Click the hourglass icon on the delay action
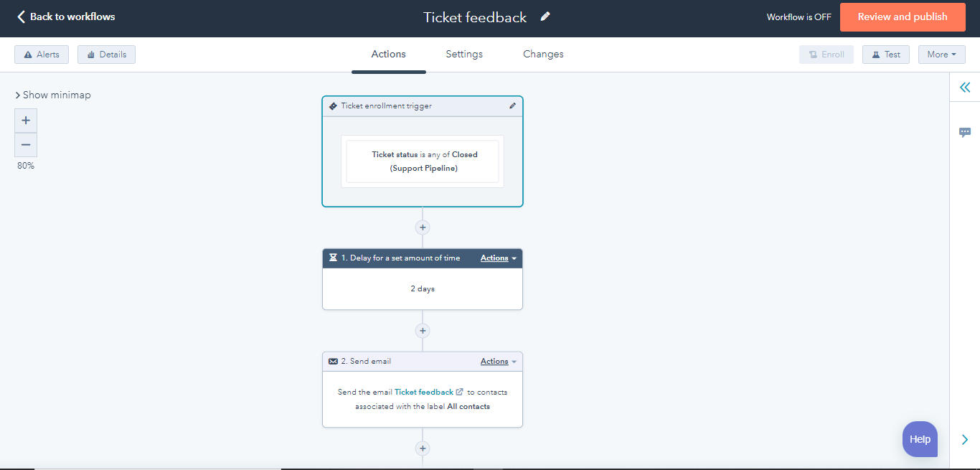980x470 pixels. 333,258
